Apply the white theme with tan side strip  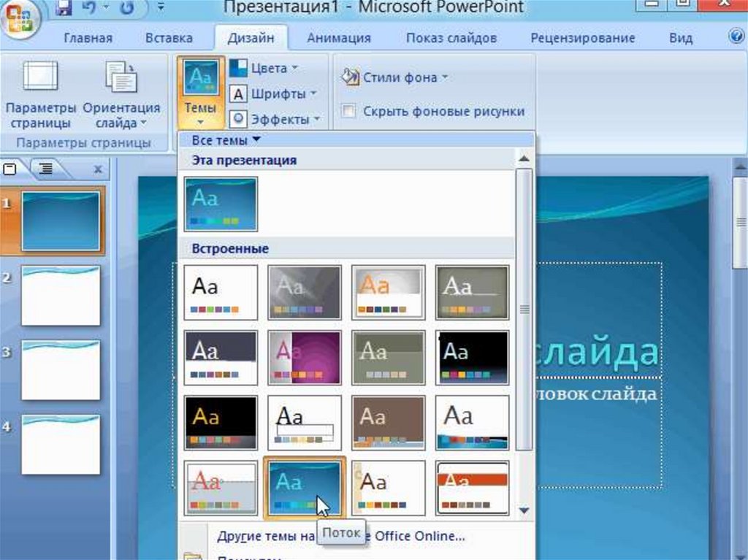coord(389,488)
